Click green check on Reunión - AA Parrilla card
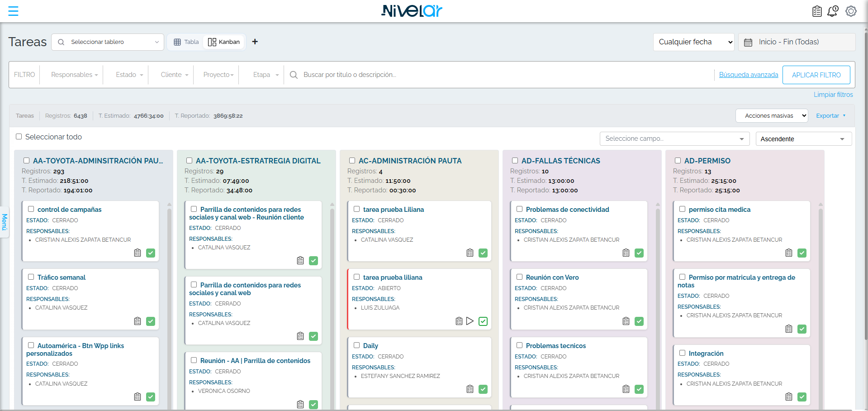 click(x=313, y=405)
